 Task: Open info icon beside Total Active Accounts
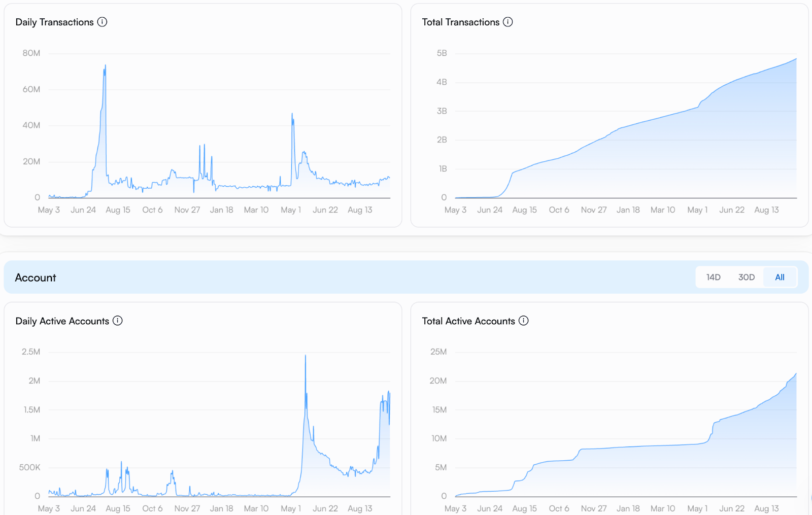[x=523, y=321]
